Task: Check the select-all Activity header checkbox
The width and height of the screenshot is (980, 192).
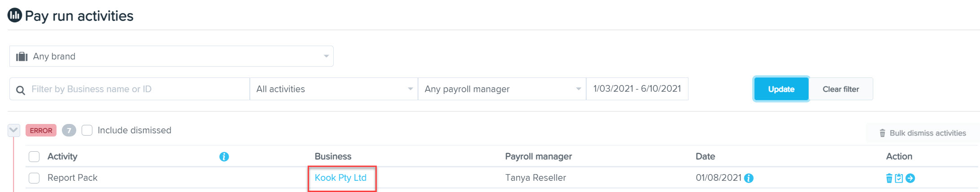Action: tap(34, 157)
